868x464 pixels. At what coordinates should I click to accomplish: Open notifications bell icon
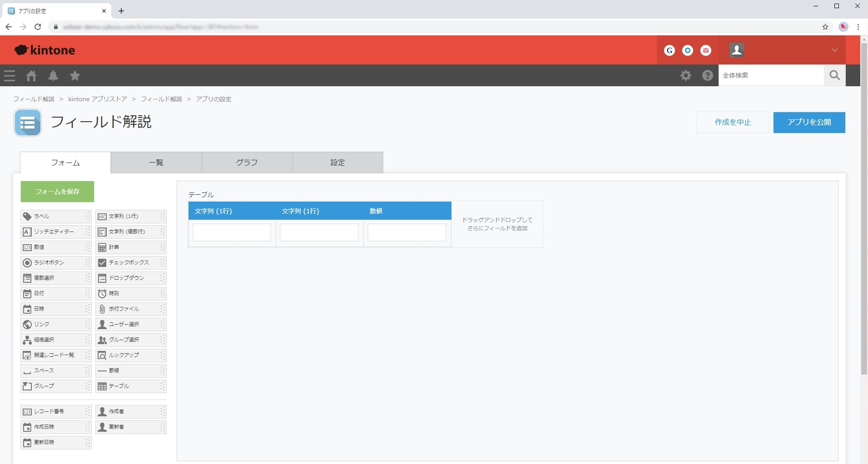point(53,76)
